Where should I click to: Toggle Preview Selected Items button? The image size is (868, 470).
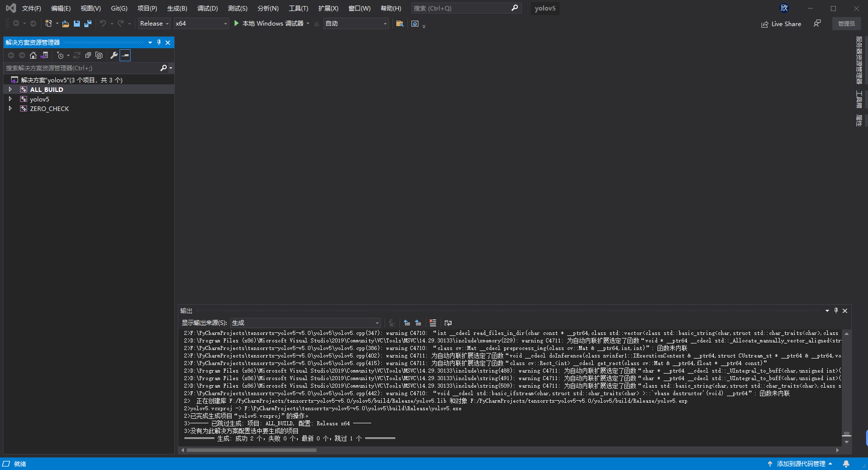click(x=125, y=55)
